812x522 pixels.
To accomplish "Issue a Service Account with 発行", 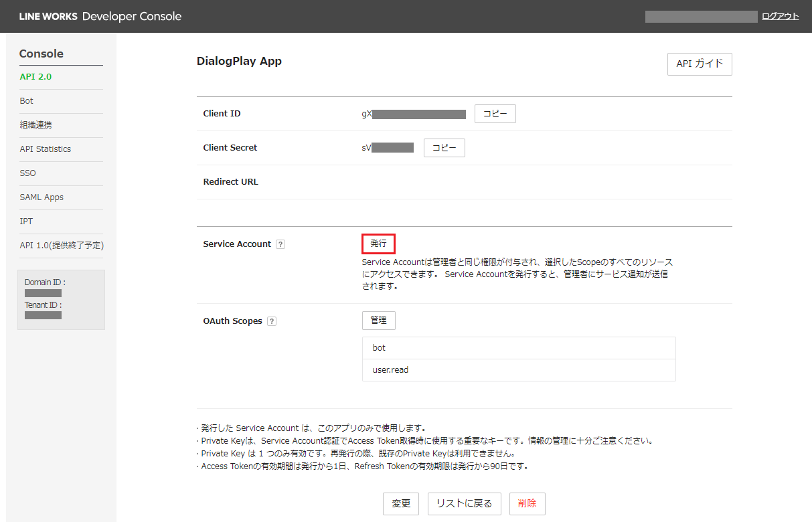I will point(379,244).
